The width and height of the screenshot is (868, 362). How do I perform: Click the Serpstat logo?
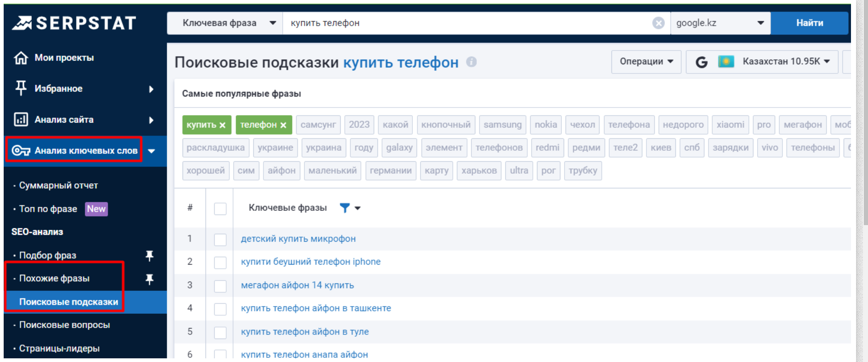click(74, 23)
